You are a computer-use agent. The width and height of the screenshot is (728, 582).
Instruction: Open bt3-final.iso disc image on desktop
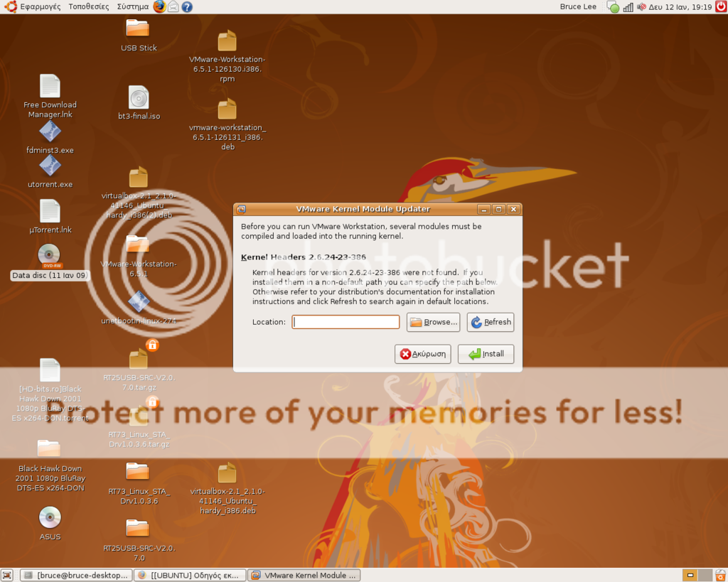coord(139,98)
